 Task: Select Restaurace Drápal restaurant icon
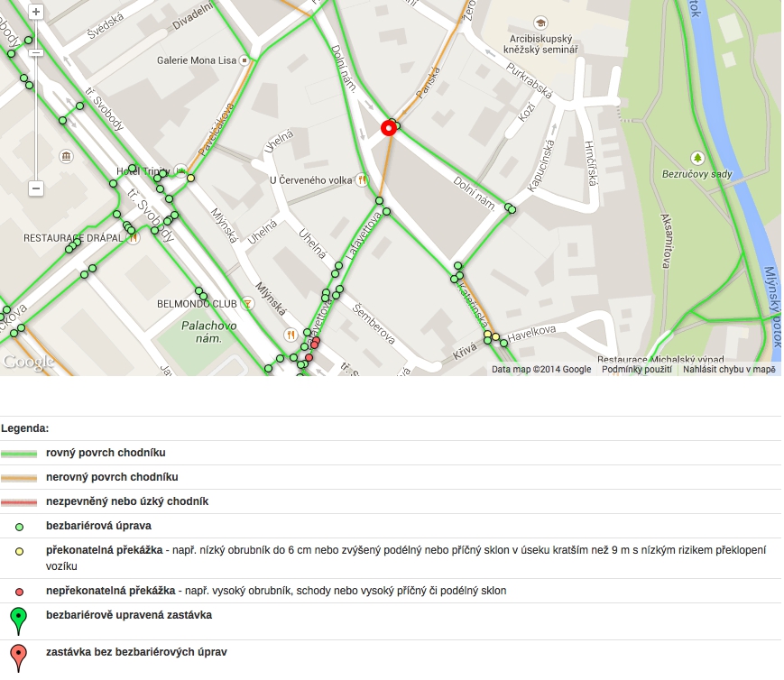tap(133, 239)
